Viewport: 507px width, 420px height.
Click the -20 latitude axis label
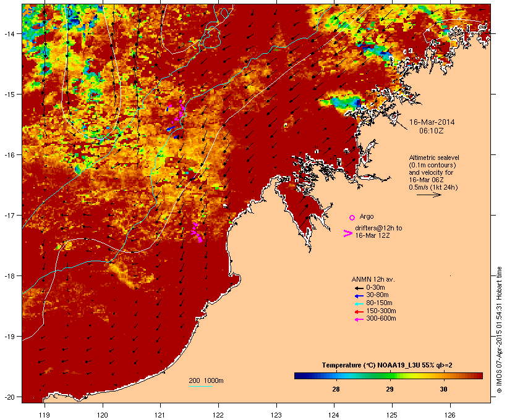[9, 397]
